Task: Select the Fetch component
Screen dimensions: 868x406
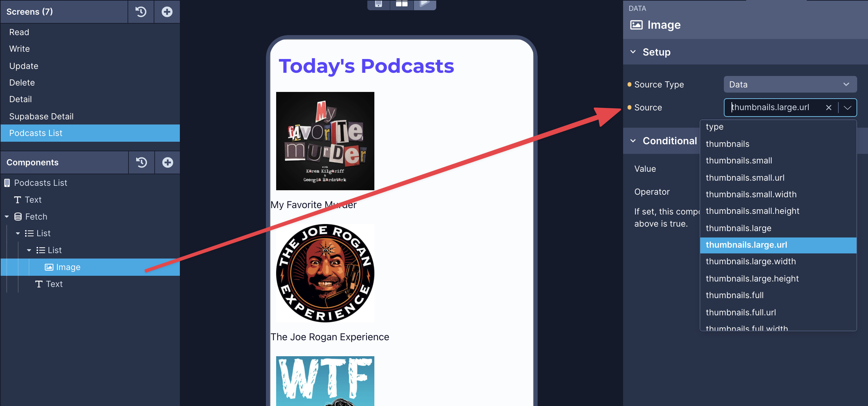Action: coord(31,217)
